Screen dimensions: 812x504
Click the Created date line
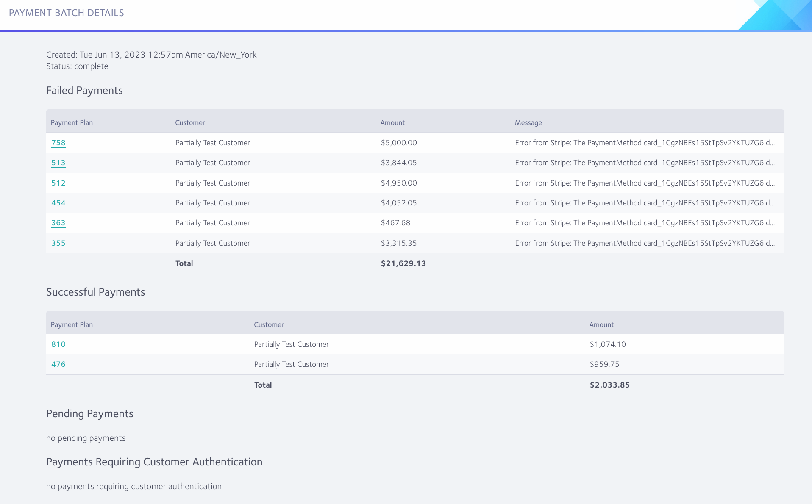click(x=151, y=55)
